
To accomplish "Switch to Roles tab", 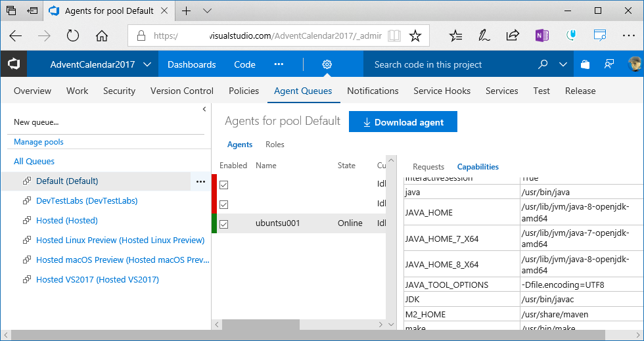I will (x=275, y=145).
